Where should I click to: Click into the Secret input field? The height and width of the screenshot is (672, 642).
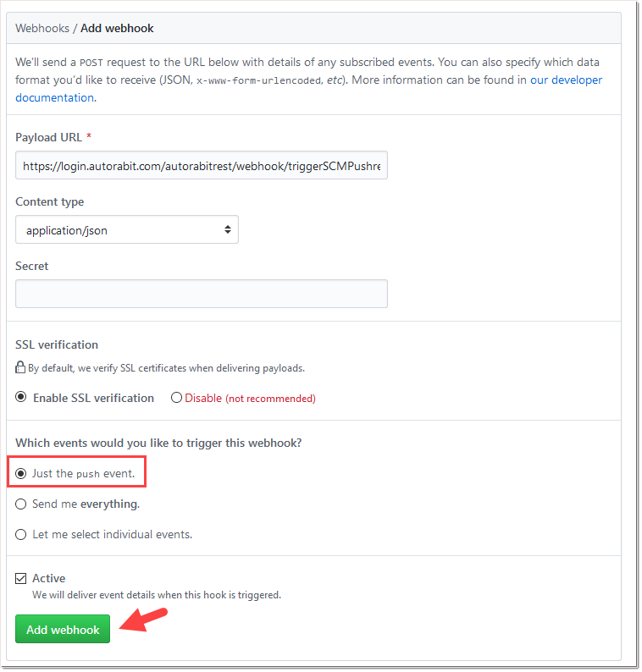pyautogui.click(x=202, y=294)
